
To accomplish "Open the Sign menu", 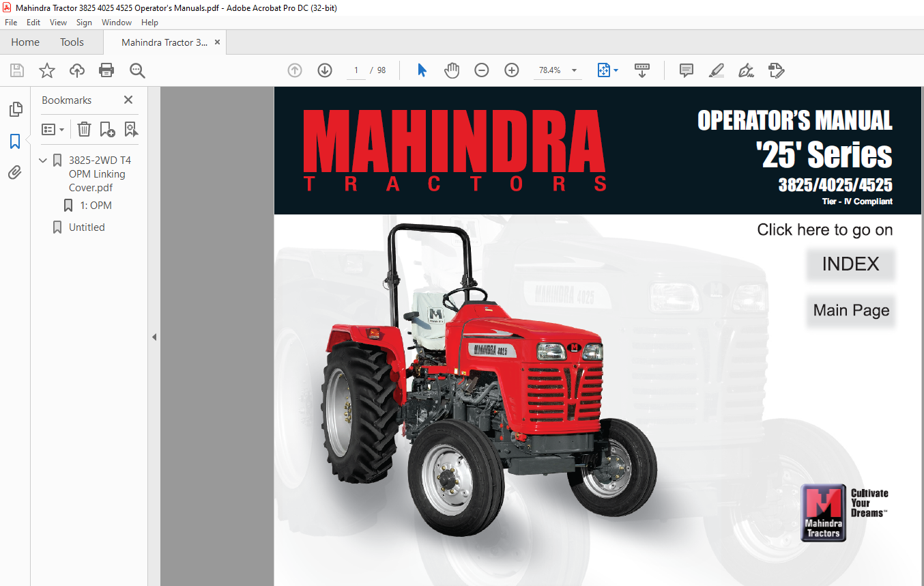I will click(84, 23).
